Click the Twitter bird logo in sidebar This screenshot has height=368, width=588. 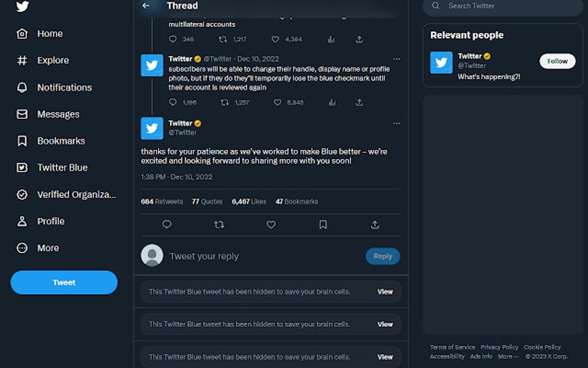click(22, 6)
